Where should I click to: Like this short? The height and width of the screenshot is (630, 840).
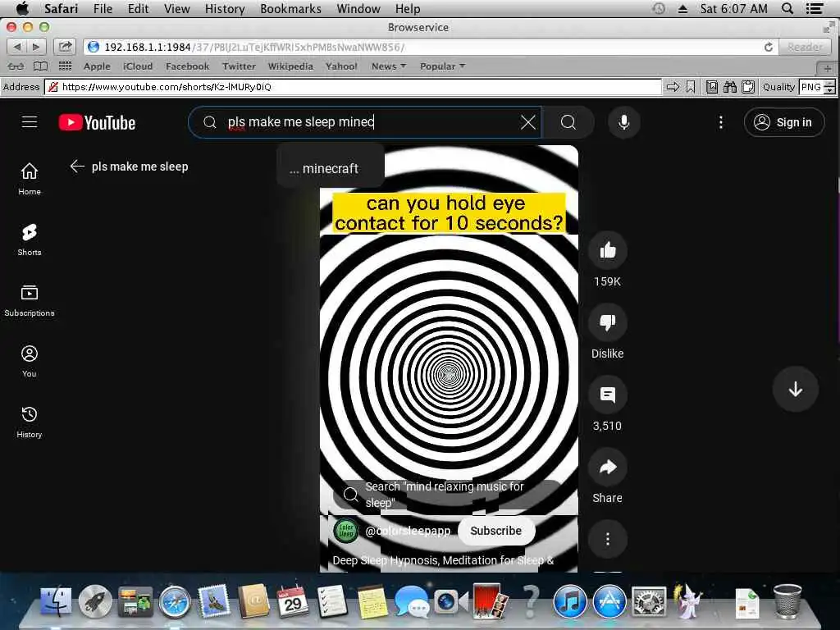[608, 250]
